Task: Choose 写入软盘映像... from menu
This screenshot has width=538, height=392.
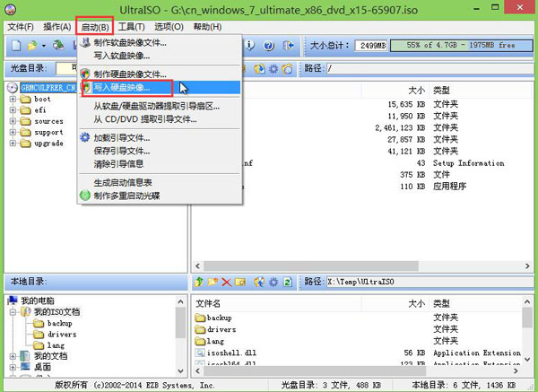Action: 160,56
